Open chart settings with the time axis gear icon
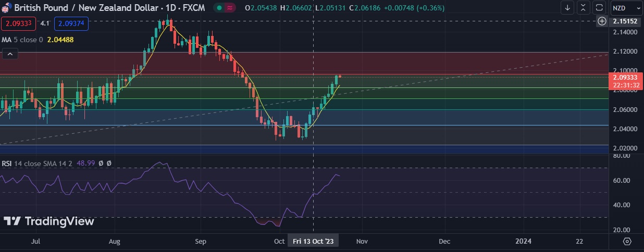644x252 pixels. 627,242
